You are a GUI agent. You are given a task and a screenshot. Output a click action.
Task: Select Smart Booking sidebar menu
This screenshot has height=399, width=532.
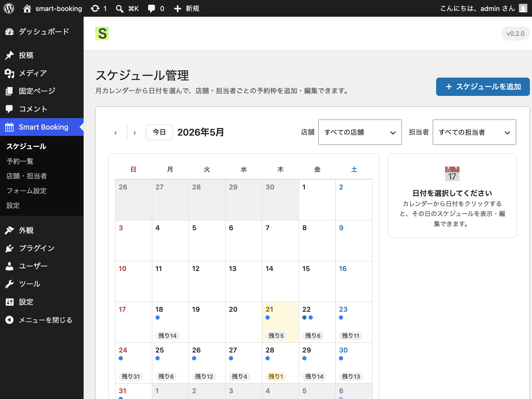click(x=42, y=127)
